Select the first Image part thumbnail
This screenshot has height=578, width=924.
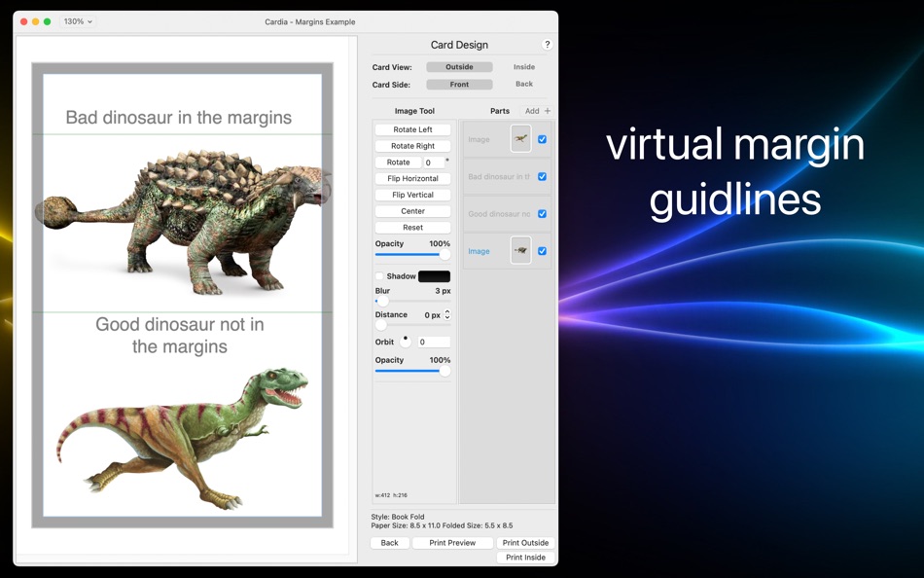521,139
